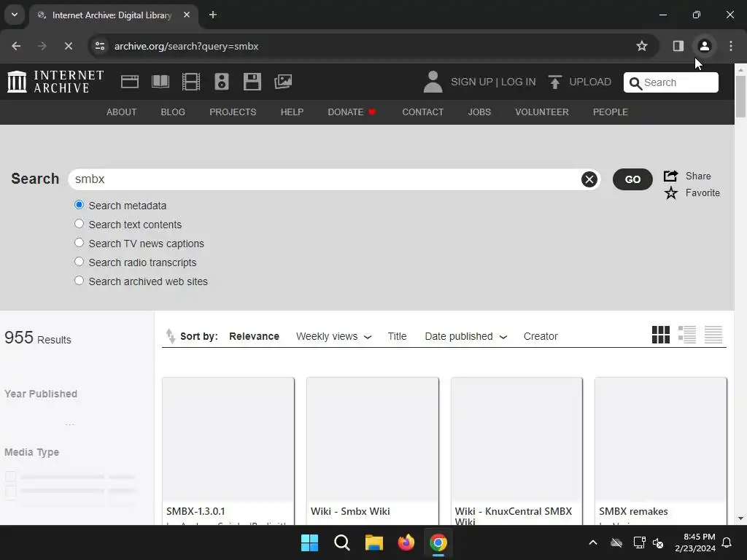Click the user avatar icon
The height and width of the screenshot is (560, 747).
[433, 82]
